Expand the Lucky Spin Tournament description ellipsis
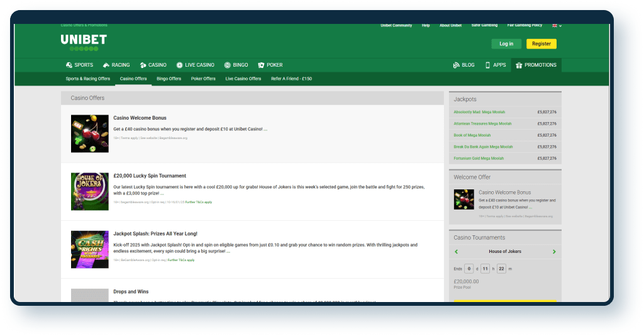The height and width of the screenshot is (336, 644). click(x=162, y=193)
